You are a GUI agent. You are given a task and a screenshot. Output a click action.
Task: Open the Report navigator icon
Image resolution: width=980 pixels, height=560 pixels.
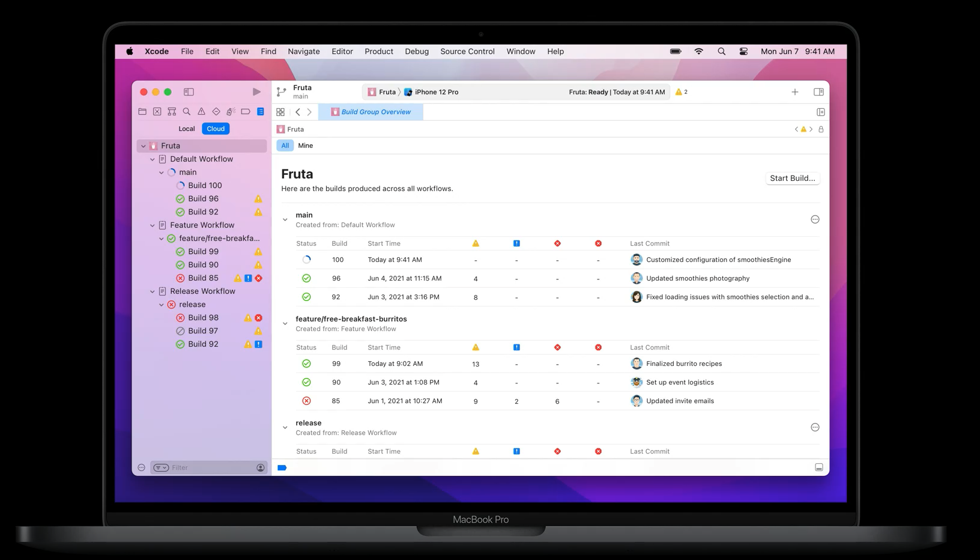(x=261, y=112)
